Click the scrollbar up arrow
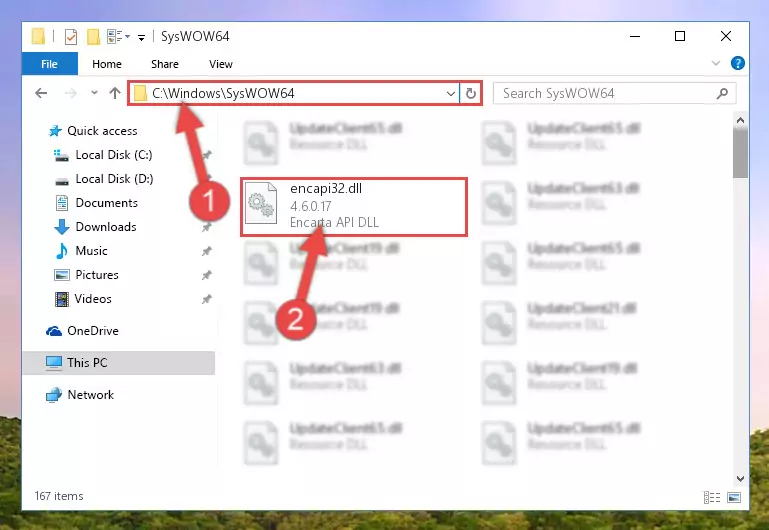Image resolution: width=769 pixels, height=530 pixels. pos(741,120)
